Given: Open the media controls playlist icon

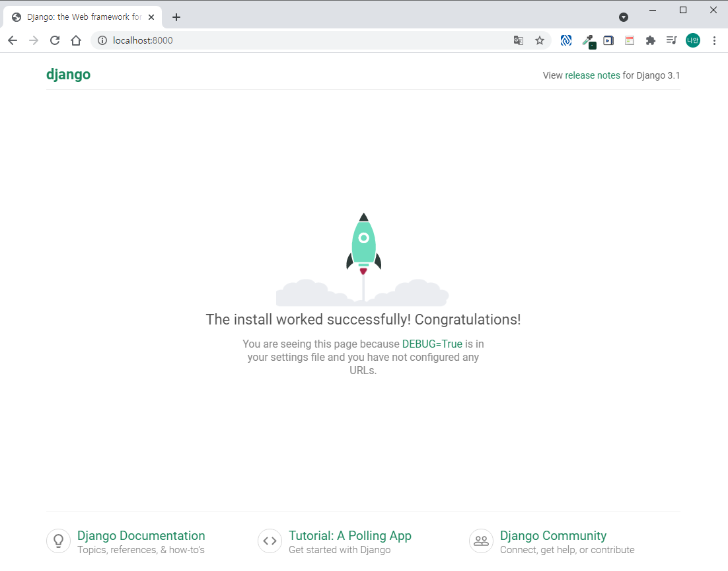Looking at the screenshot, I should [671, 40].
